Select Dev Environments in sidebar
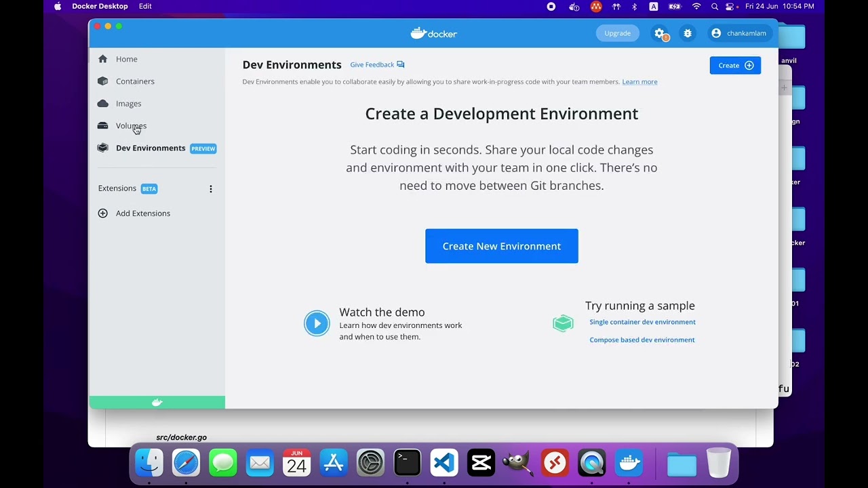 coord(157,148)
